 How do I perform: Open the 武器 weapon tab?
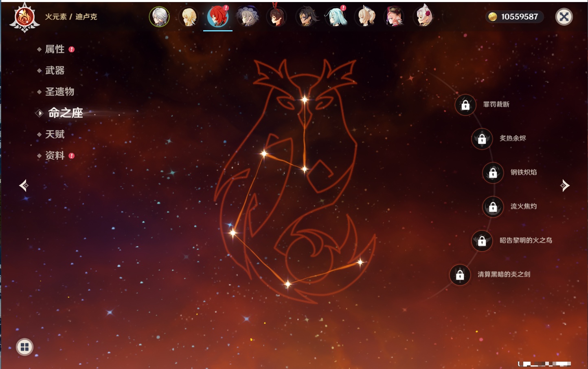[x=55, y=71]
